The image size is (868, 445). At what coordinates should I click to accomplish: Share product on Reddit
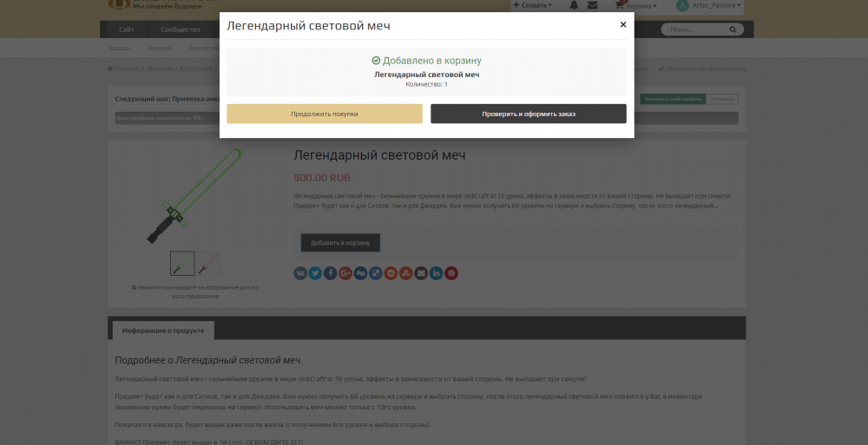[x=391, y=273]
